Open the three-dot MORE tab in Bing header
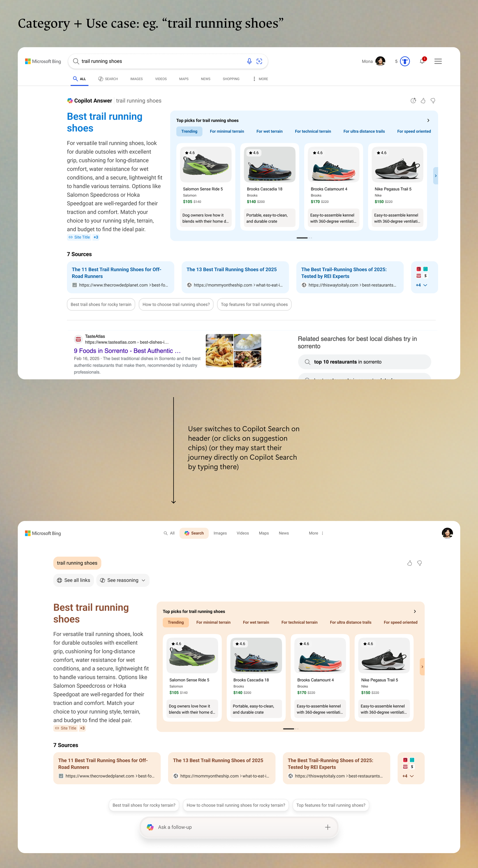The image size is (478, 868). coord(260,79)
